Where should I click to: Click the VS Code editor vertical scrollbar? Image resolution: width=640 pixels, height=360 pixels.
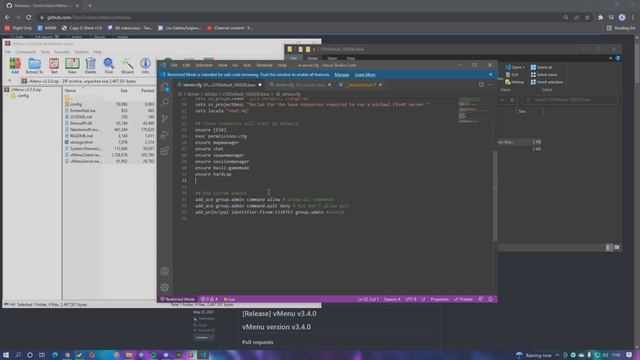pyautogui.click(x=495, y=196)
